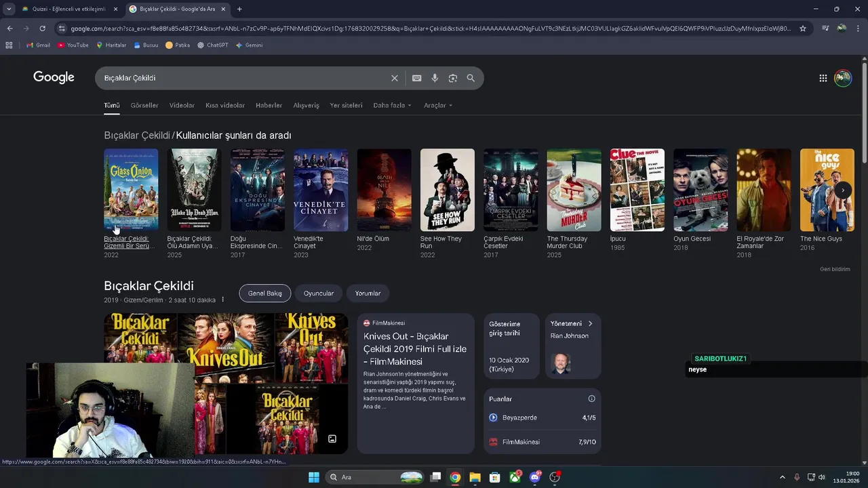The image size is (868, 488).
Task: Click in the Google search input field
Action: pyautogui.click(x=244, y=78)
